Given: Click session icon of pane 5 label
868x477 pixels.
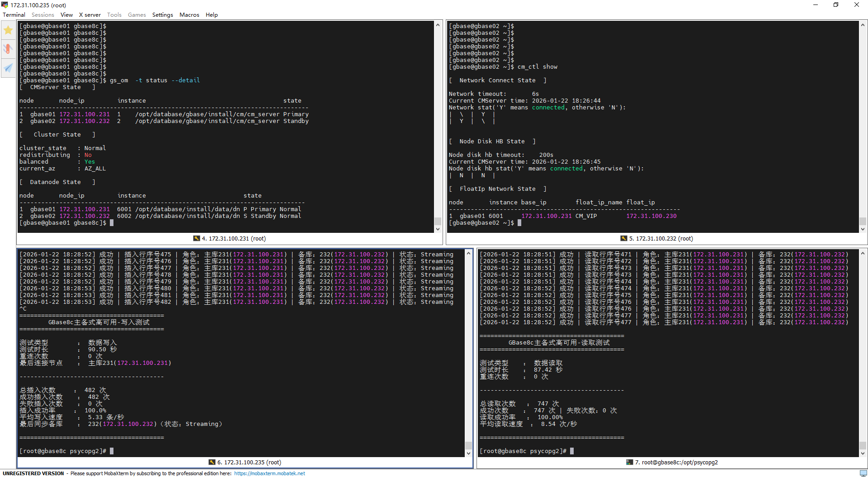Looking at the screenshot, I should pos(623,239).
